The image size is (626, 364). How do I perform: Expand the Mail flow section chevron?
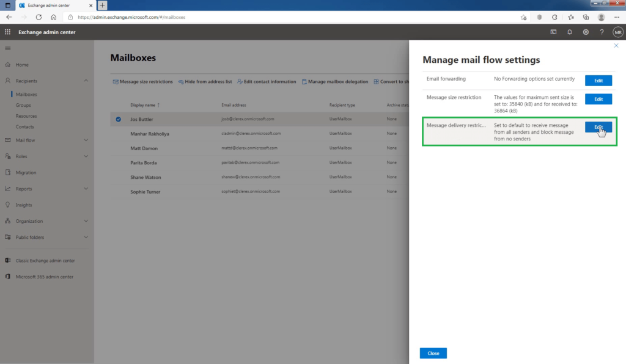pos(86,140)
